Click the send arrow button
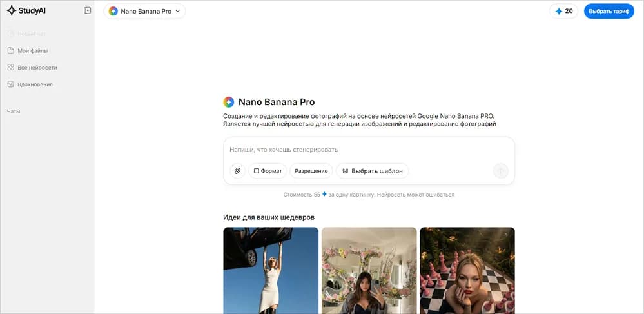The height and width of the screenshot is (314, 644). (501, 171)
